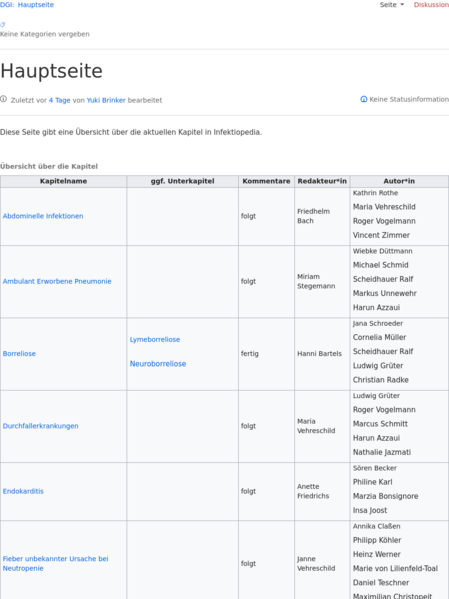Open the Durchfallerkrankungen chapter
449x599 pixels.
pyautogui.click(x=41, y=426)
